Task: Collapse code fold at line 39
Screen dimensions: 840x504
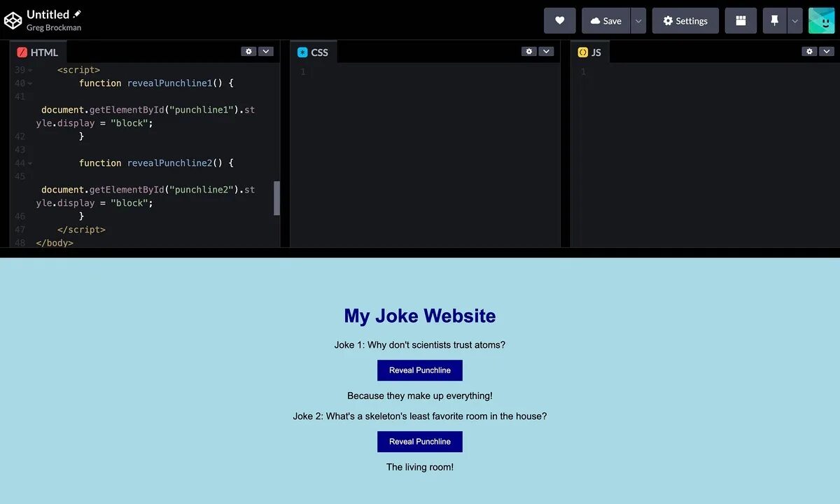Action: [x=30, y=71]
